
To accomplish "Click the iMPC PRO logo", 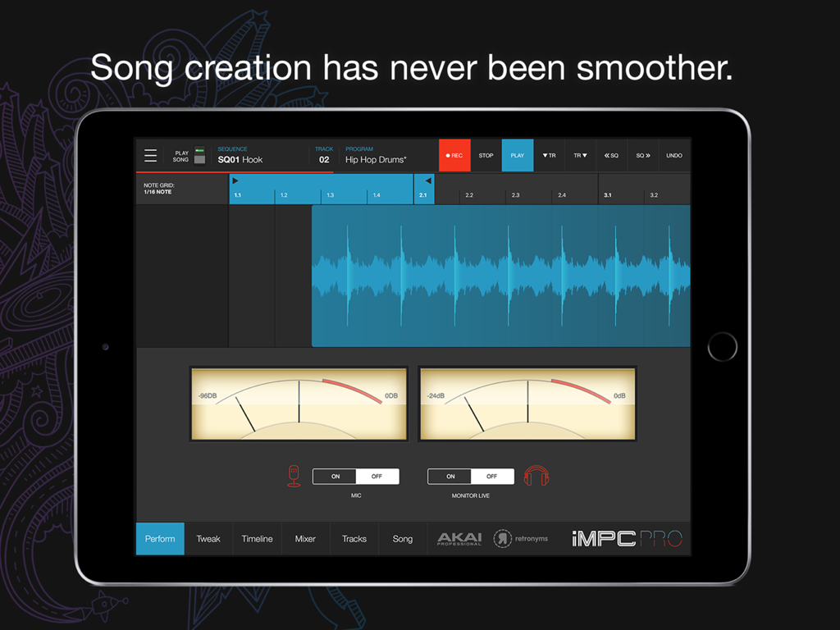I will pyautogui.click(x=625, y=538).
